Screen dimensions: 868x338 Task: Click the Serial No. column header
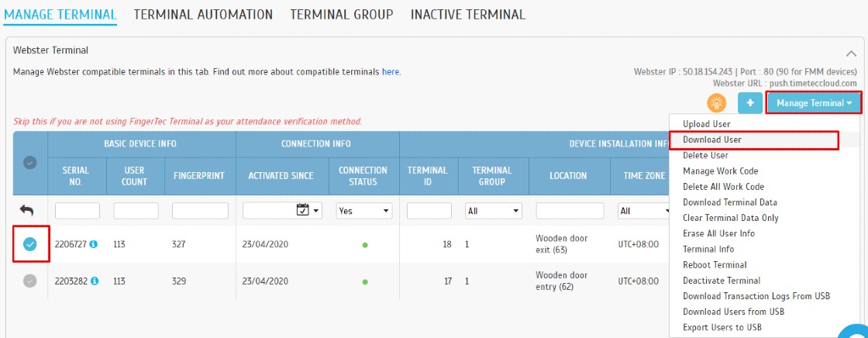click(x=76, y=176)
